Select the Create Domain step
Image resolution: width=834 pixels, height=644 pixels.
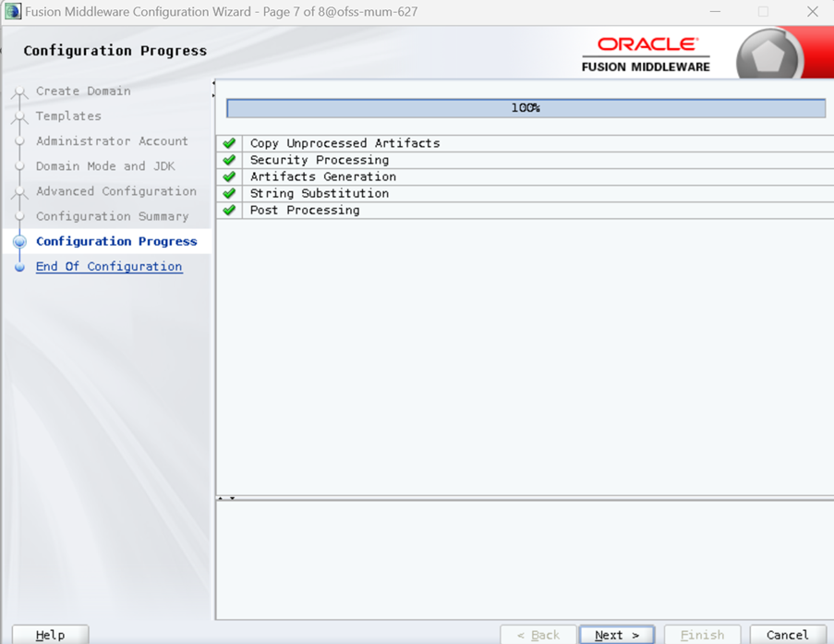[83, 91]
